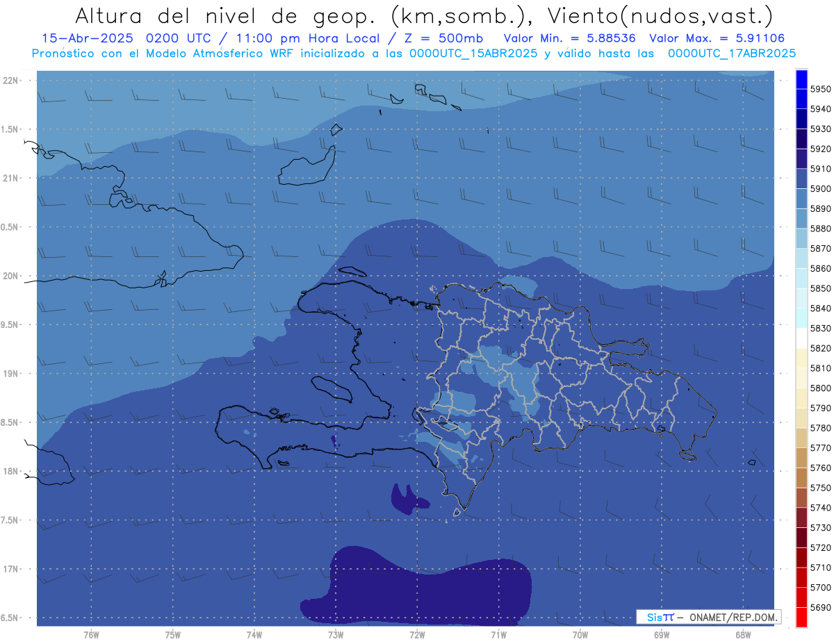Click the '71W' longitude axis label
This screenshot has height=644, width=834.
pos(498,634)
